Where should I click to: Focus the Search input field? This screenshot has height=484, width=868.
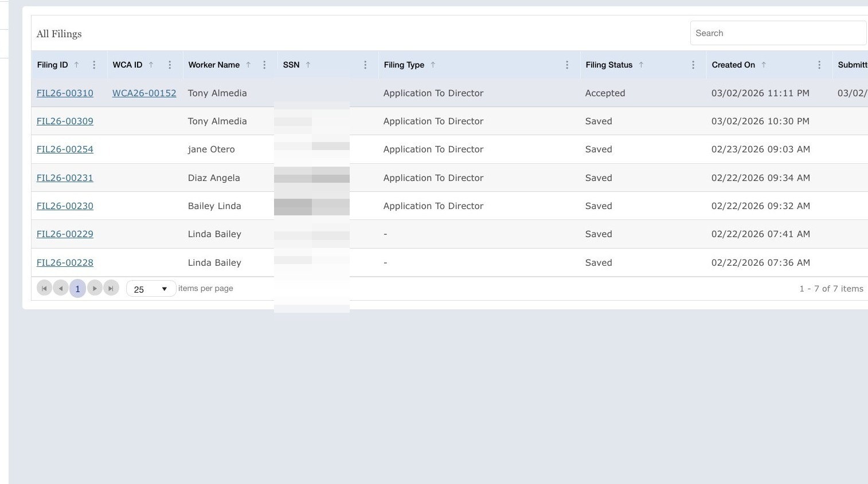coord(778,33)
